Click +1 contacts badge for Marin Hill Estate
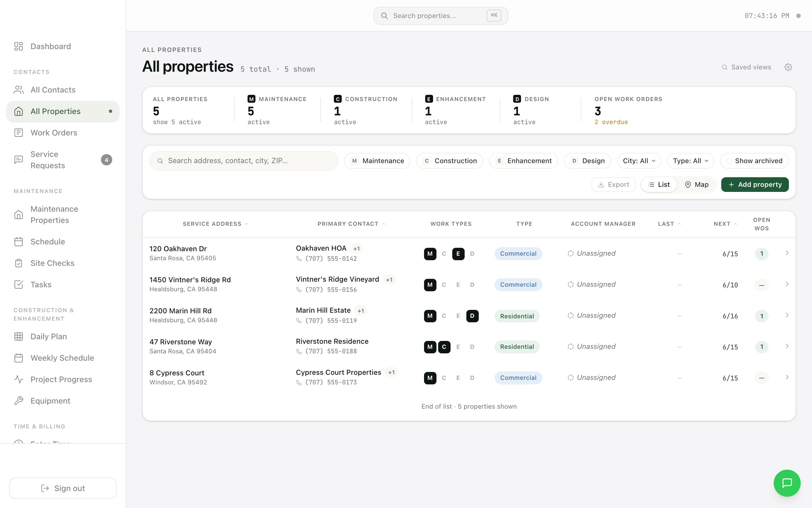Screen dimensions: 812x508 [x=361, y=311]
